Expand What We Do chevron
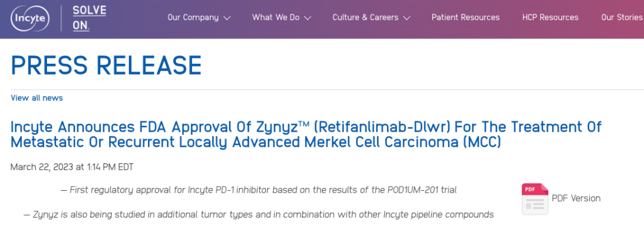 308,18
